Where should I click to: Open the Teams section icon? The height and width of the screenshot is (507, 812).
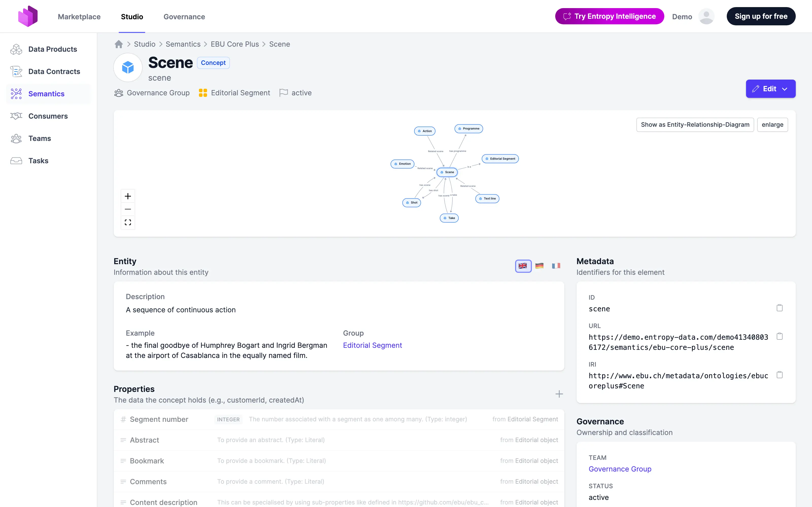point(16,138)
